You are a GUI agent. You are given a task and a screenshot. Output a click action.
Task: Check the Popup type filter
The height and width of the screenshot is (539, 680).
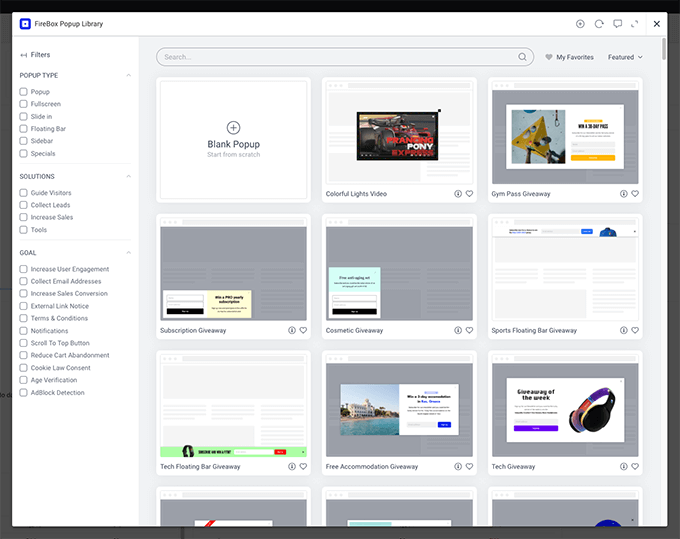tap(23, 92)
